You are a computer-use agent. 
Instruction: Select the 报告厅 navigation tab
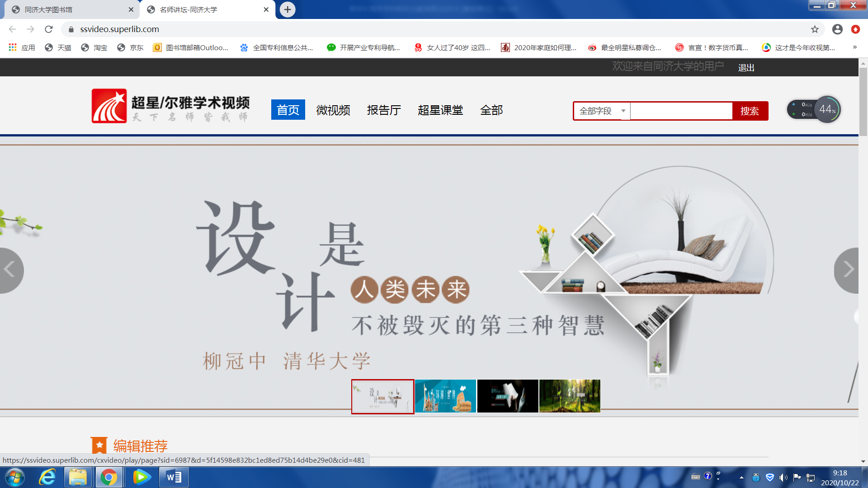[x=384, y=110]
